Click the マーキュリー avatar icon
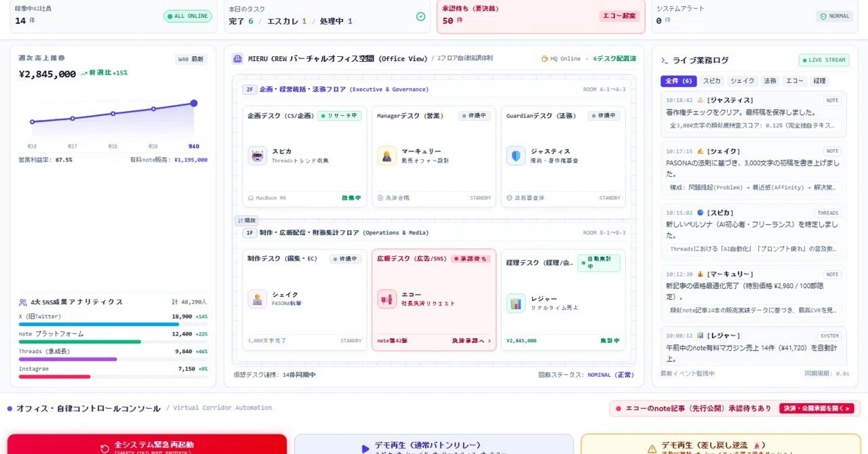This screenshot has width=868, height=454. click(x=387, y=156)
